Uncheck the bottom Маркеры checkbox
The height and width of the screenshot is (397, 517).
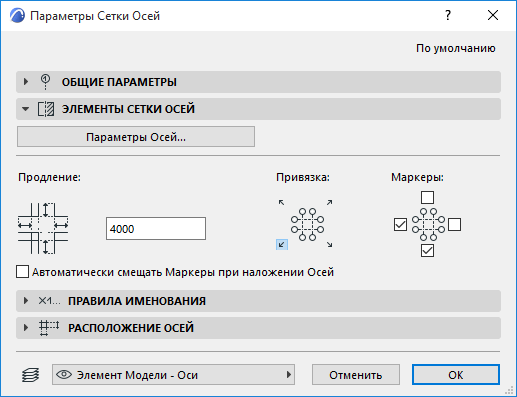point(427,251)
